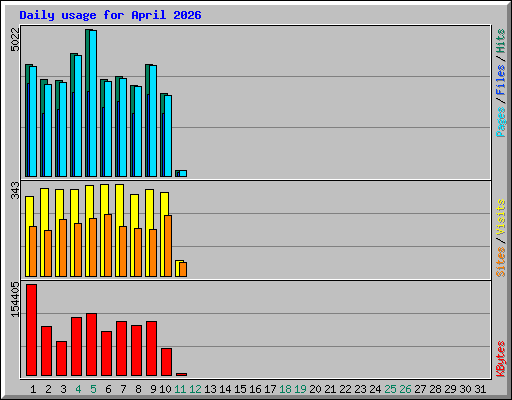Click day 15 label on x-axis

point(240,389)
